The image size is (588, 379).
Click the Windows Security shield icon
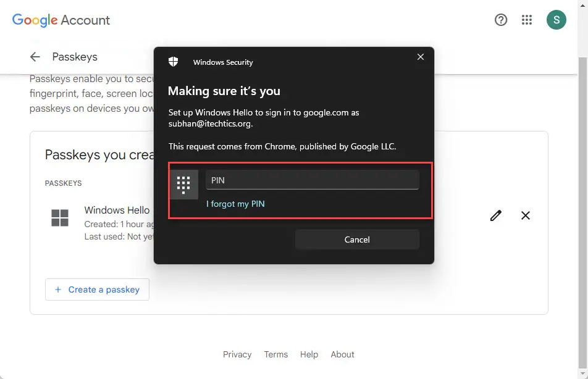tap(173, 62)
